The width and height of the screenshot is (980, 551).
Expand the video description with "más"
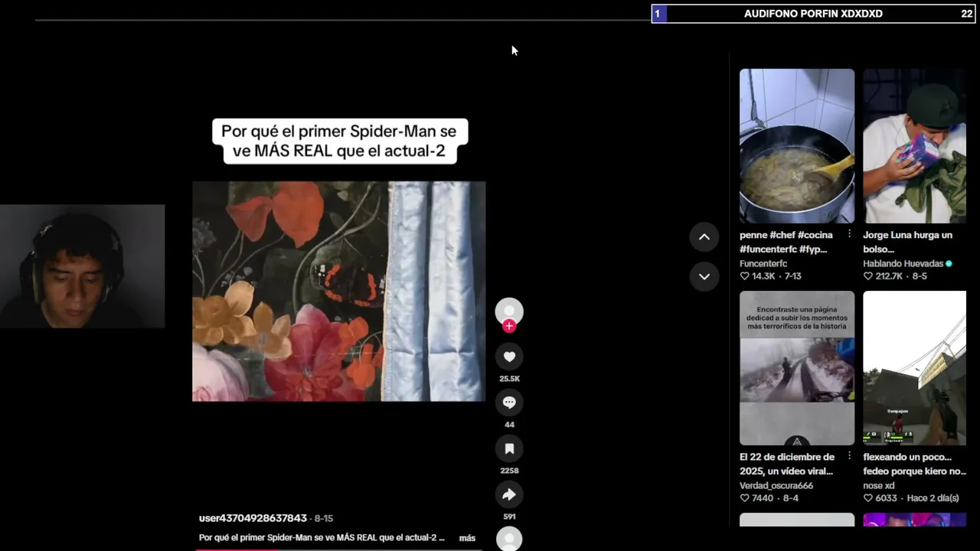coord(467,538)
